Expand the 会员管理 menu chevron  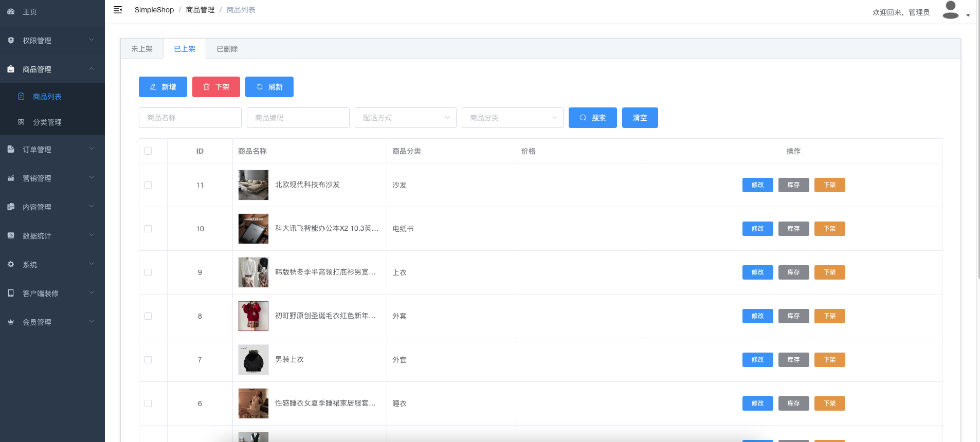92,321
